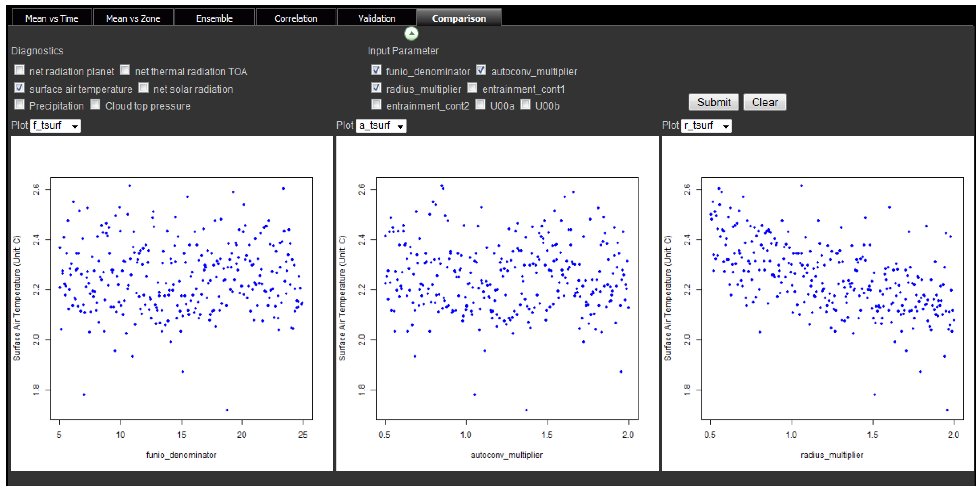Switch to the Correlation tab
The image size is (980, 490).
click(x=296, y=18)
